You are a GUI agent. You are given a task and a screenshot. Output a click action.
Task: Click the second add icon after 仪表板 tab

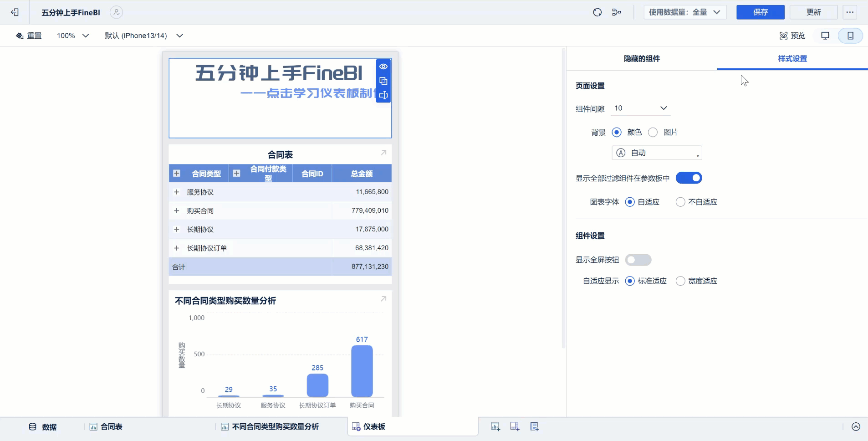click(515, 426)
